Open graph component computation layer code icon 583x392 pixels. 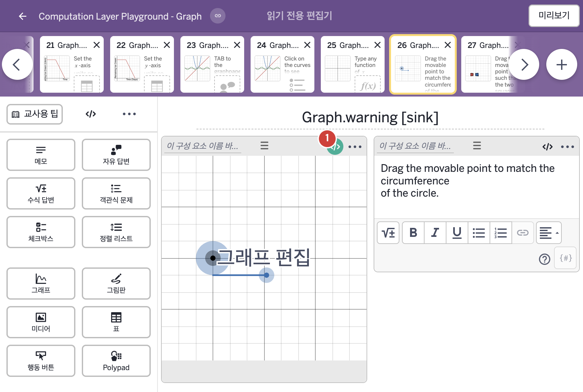click(335, 147)
